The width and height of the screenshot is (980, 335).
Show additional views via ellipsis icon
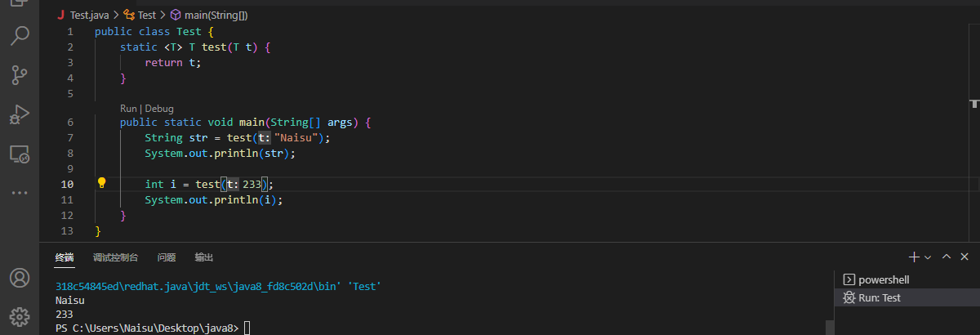pos(20,193)
